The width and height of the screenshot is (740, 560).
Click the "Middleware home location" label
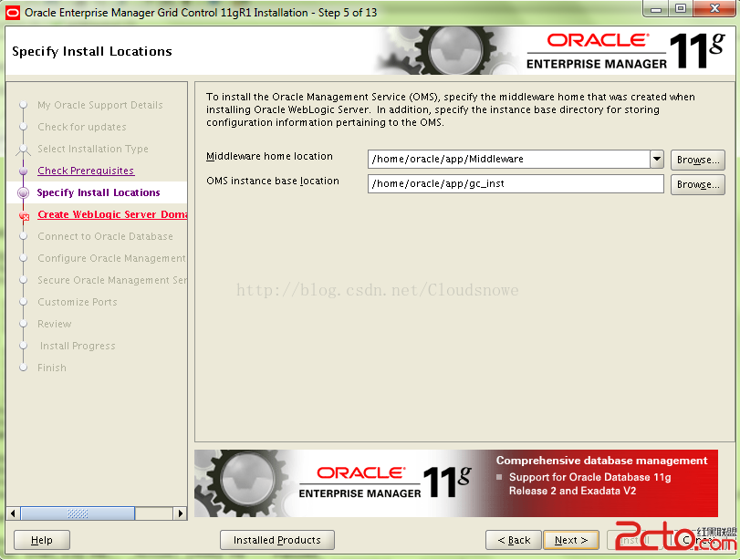pyautogui.click(x=269, y=156)
